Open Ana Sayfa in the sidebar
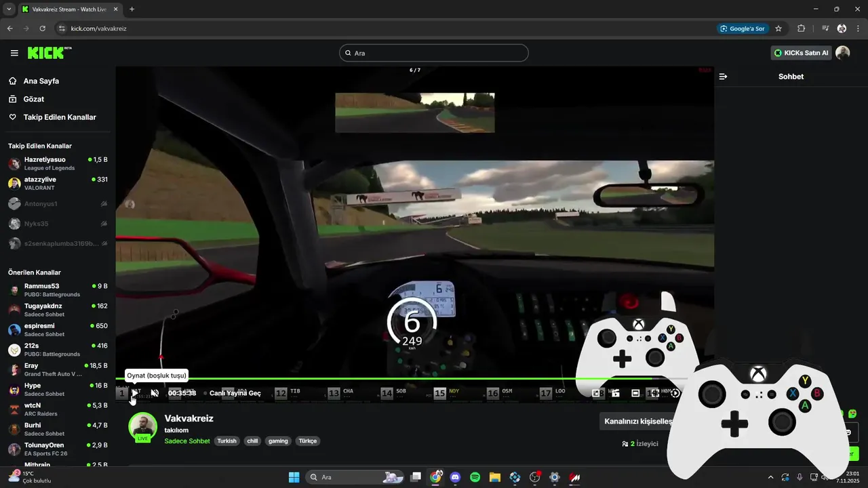Screen dimensions: 868x488 [x=41, y=81]
